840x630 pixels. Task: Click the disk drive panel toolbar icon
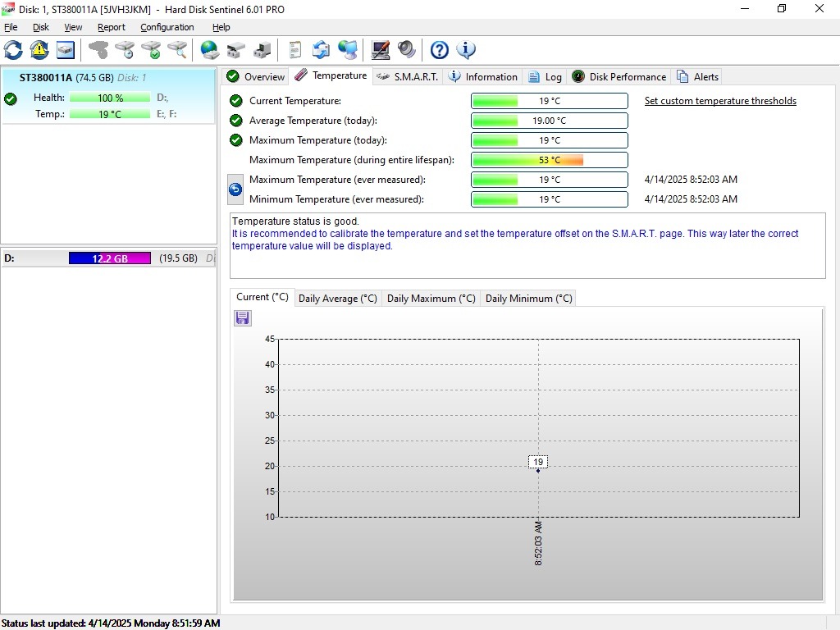(x=66, y=50)
